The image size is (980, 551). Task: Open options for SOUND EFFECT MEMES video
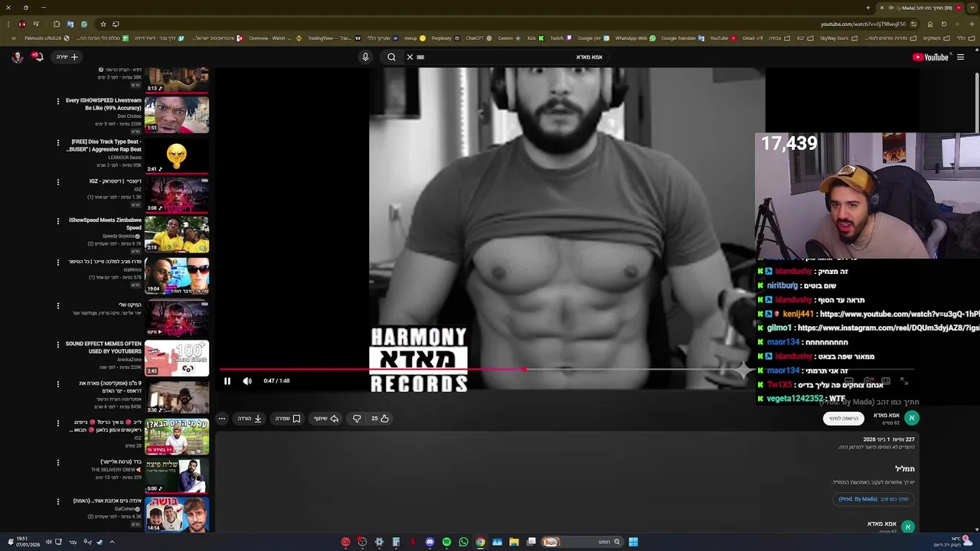click(57, 344)
